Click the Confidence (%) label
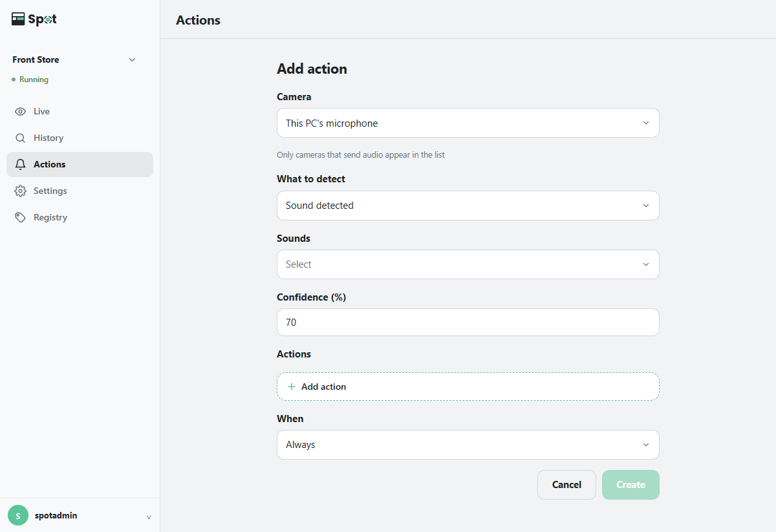776x532 pixels. pyautogui.click(x=312, y=297)
